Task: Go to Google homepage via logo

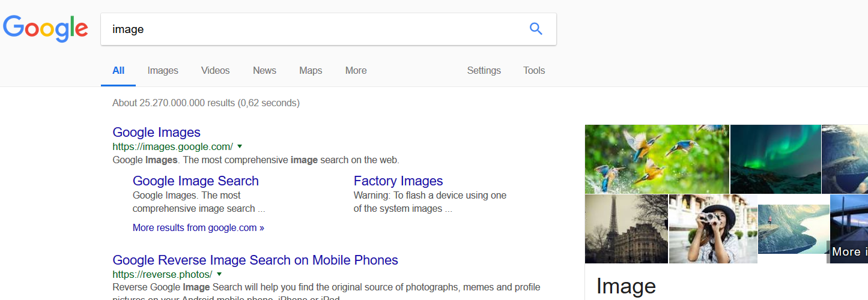Action: [46, 29]
